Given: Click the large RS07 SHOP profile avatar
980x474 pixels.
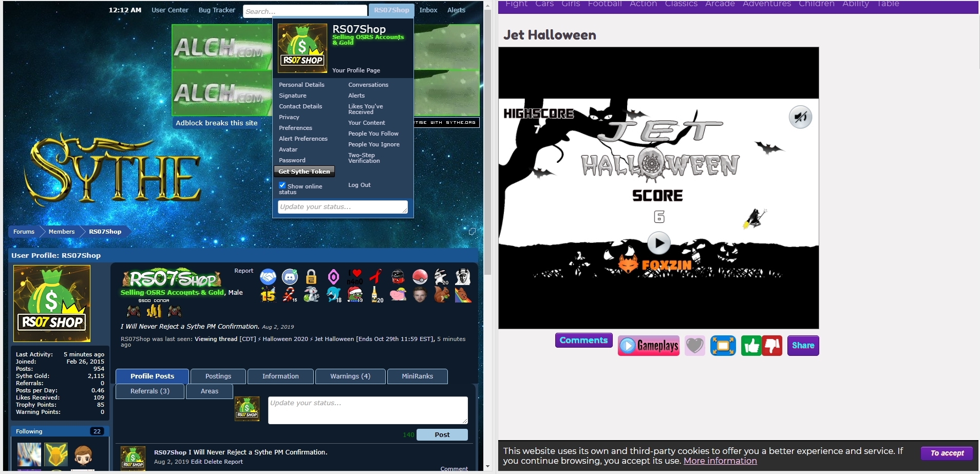Looking at the screenshot, I should coord(52,304).
